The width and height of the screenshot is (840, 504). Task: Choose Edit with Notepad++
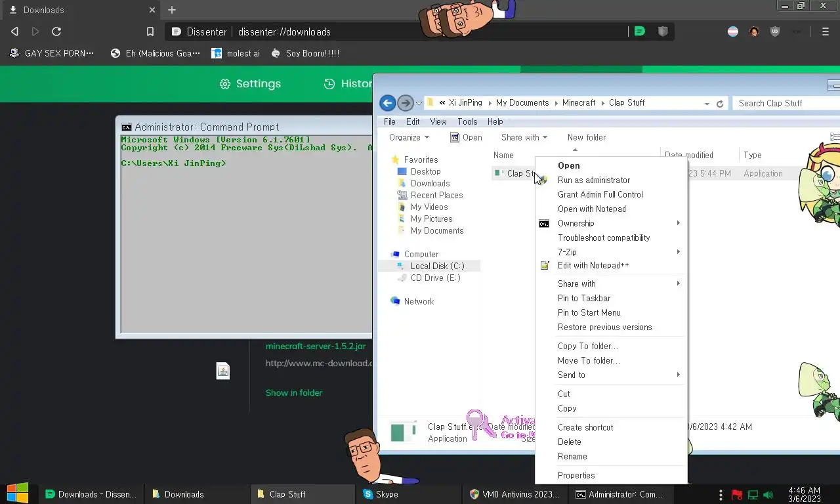tap(611, 266)
